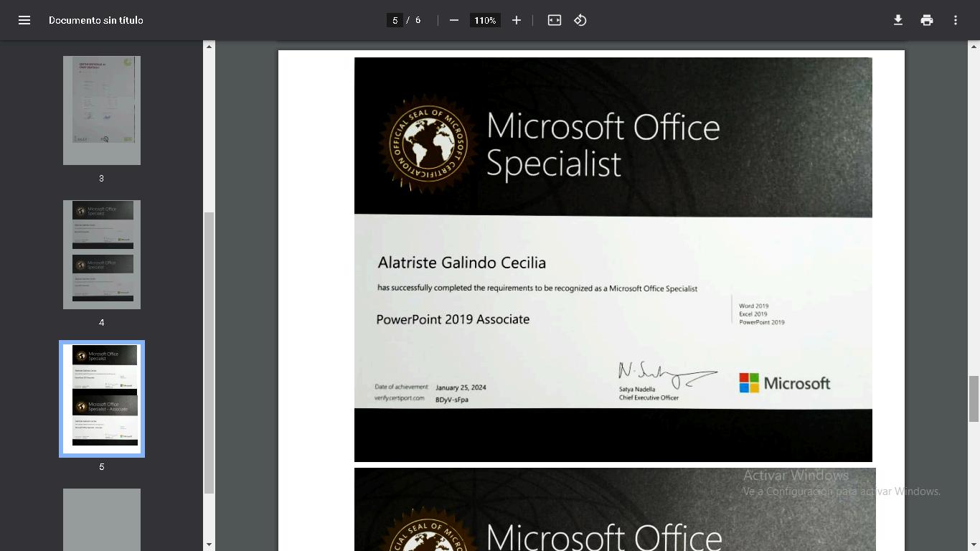Image resolution: width=980 pixels, height=551 pixels.
Task: Click the thumbnail panel scroll up arrow
Action: tap(209, 47)
